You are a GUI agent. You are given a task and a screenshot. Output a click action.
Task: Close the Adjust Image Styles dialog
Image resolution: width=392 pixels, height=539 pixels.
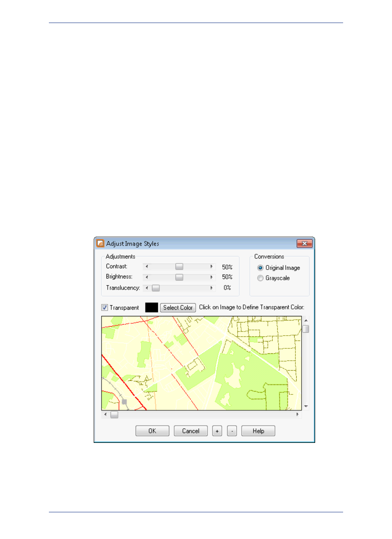304,244
